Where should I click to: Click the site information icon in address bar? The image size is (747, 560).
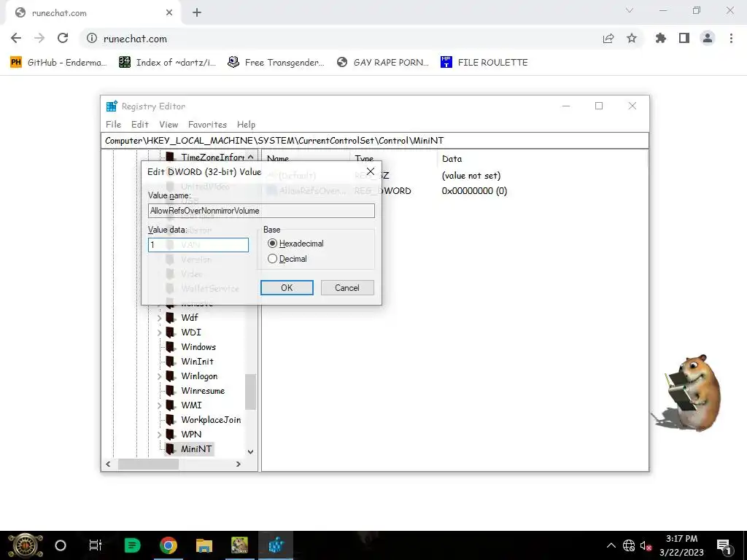91,38
